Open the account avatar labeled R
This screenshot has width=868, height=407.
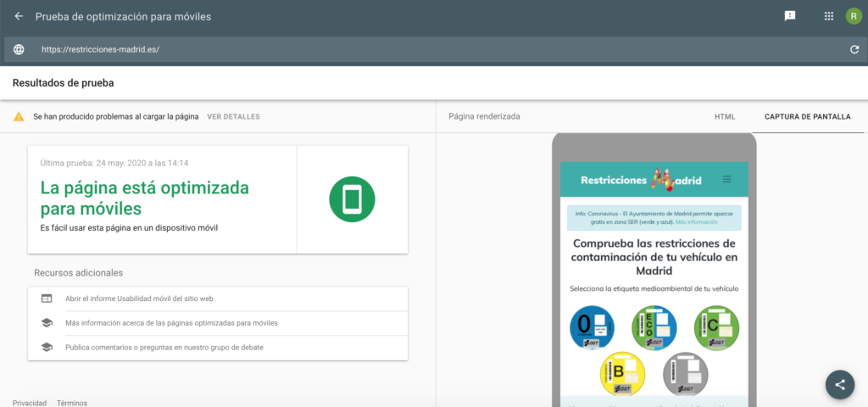tap(854, 16)
